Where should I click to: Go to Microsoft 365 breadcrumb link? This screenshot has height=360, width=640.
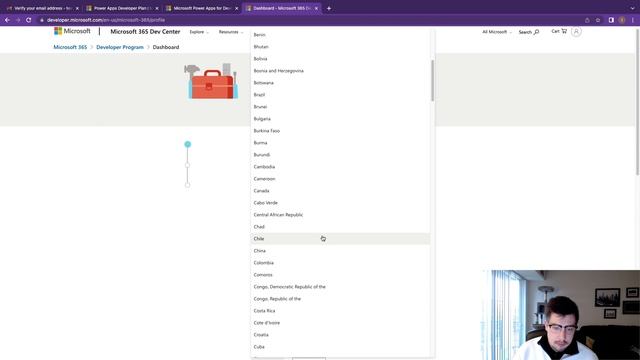[x=70, y=47]
